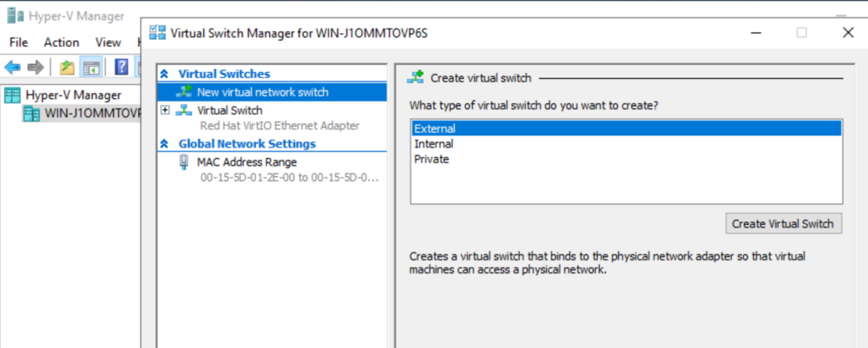Collapse the Global Network Settings section chevron

(x=164, y=144)
